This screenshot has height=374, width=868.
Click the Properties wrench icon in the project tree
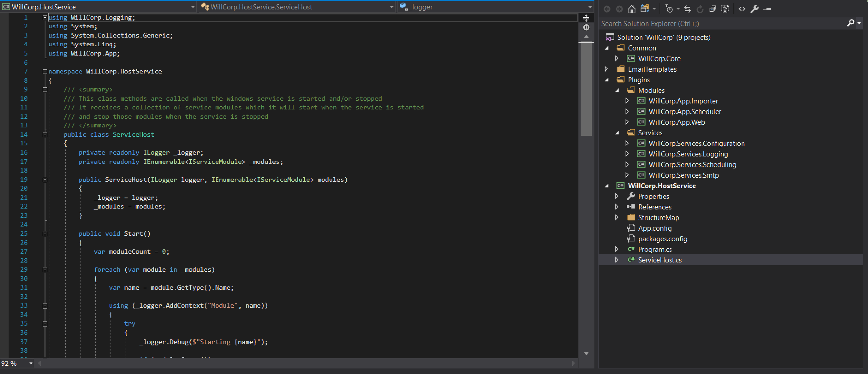tap(631, 196)
